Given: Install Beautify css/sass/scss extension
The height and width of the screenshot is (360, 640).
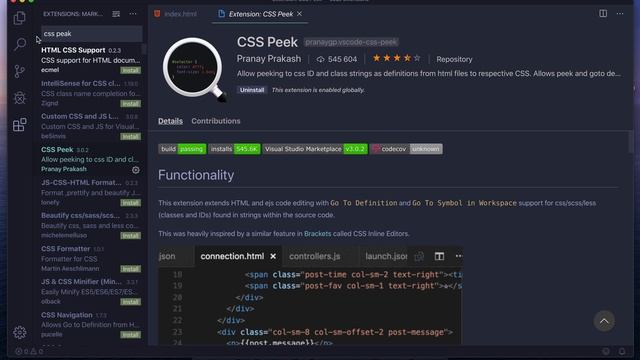Looking at the screenshot, I should (x=131, y=236).
